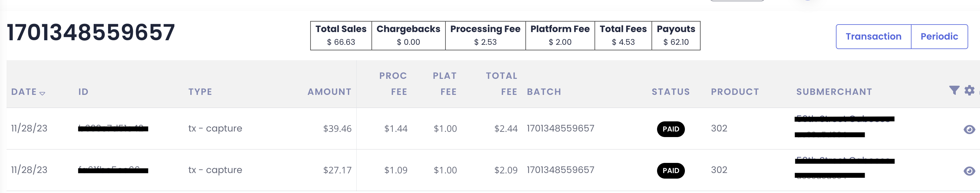The height and width of the screenshot is (193, 980).
Task: View details of the $27.17 transaction via eye icon
Action: 969,171
